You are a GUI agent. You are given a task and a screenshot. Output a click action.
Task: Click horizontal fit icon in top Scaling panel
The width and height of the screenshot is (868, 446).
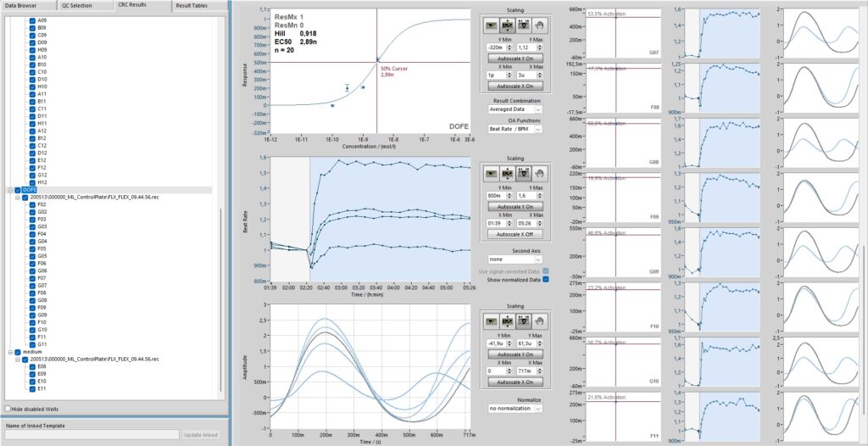coord(523,25)
